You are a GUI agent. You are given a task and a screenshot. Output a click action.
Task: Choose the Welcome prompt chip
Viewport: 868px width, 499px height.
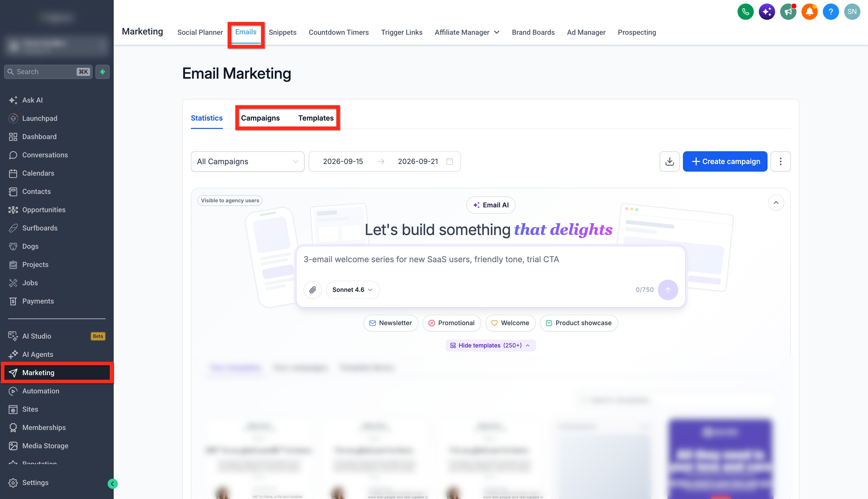(x=510, y=323)
